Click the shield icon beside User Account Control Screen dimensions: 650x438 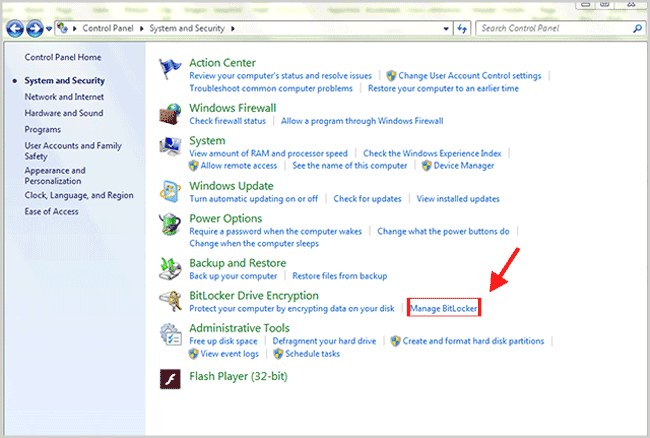(391, 76)
